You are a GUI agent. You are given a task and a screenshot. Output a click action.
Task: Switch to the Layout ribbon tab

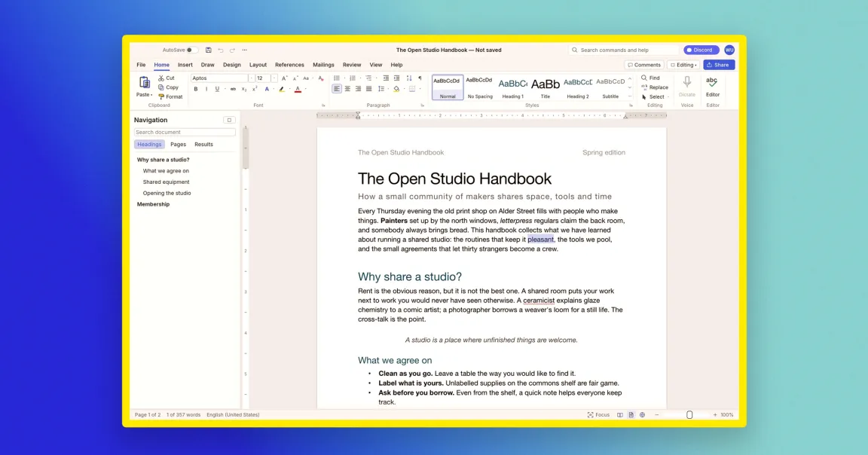click(x=258, y=65)
